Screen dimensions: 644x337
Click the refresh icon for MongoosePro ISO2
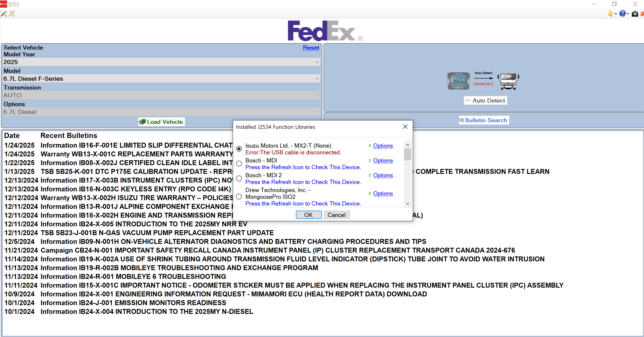[370, 193]
